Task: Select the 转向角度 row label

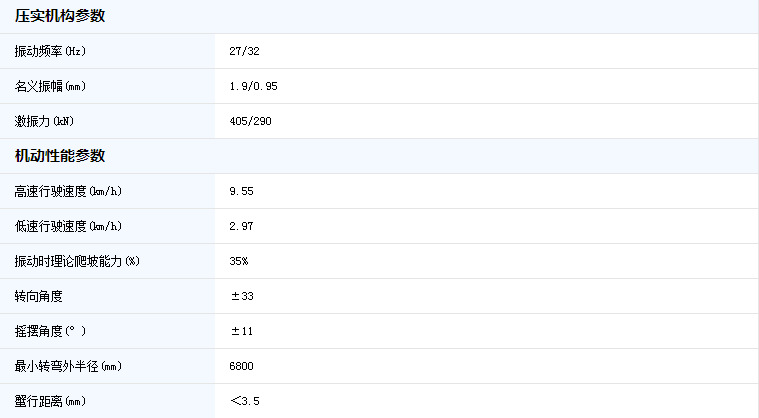Action: [x=39, y=296]
